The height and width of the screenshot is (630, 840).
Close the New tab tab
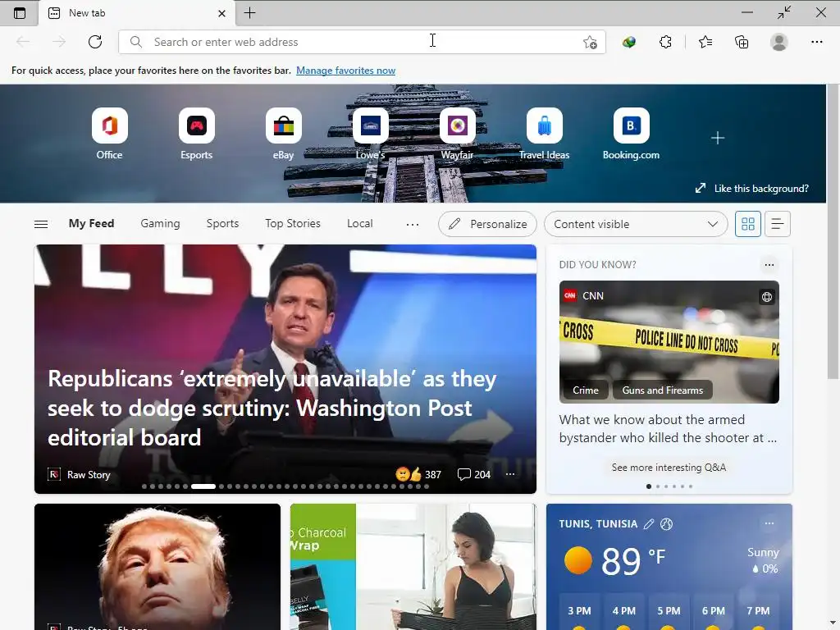[x=221, y=13]
